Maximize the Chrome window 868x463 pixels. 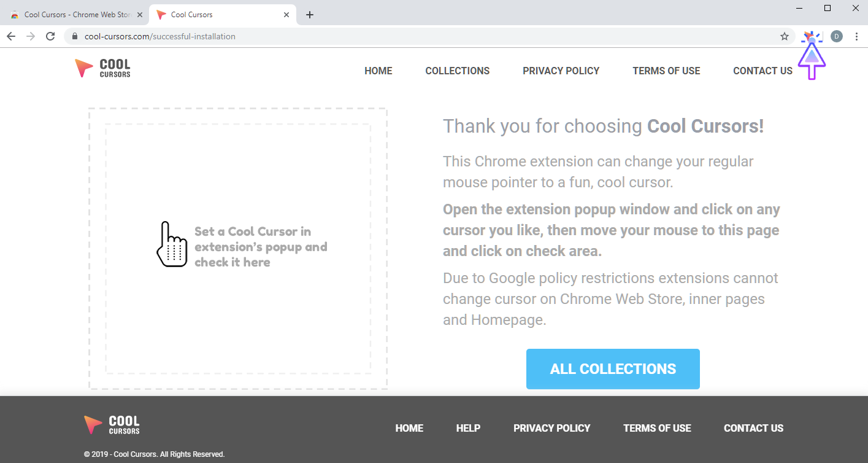coord(828,8)
